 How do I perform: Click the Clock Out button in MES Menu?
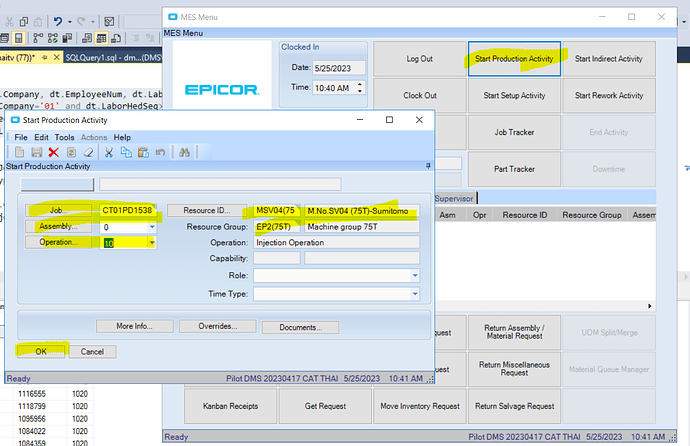[x=420, y=95]
